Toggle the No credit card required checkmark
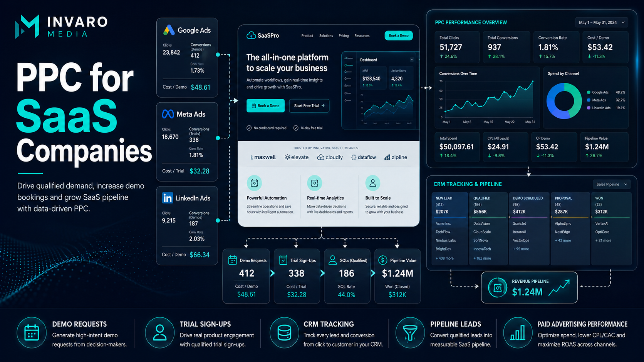The width and height of the screenshot is (644, 362). click(249, 128)
